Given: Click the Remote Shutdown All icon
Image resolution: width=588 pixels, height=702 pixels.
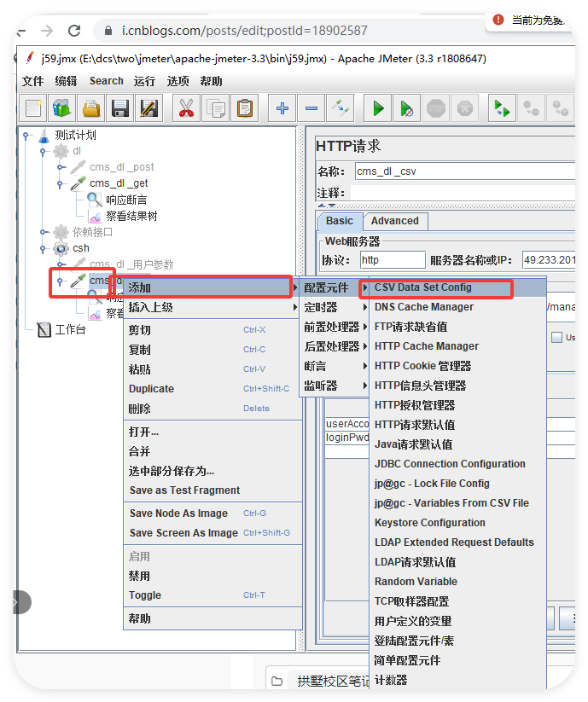Looking at the screenshot, I should (x=560, y=108).
